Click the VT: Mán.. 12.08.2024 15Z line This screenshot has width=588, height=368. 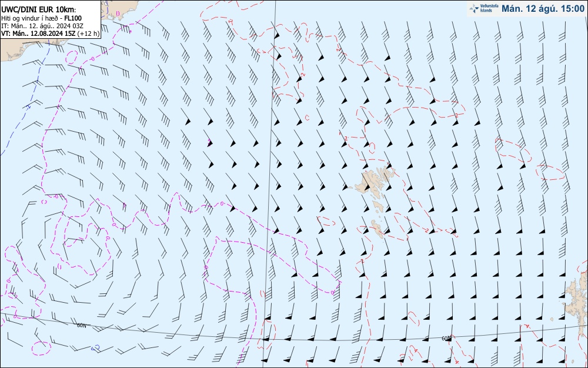tap(50, 34)
